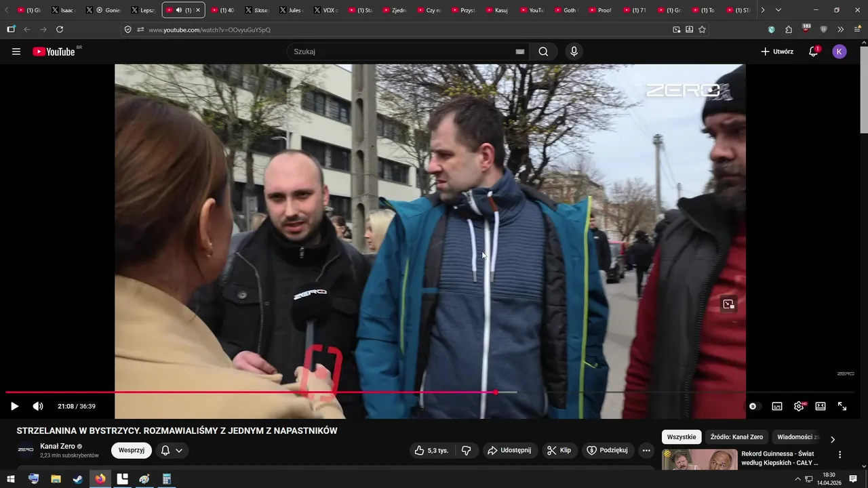Open player settings gear

pos(799,406)
